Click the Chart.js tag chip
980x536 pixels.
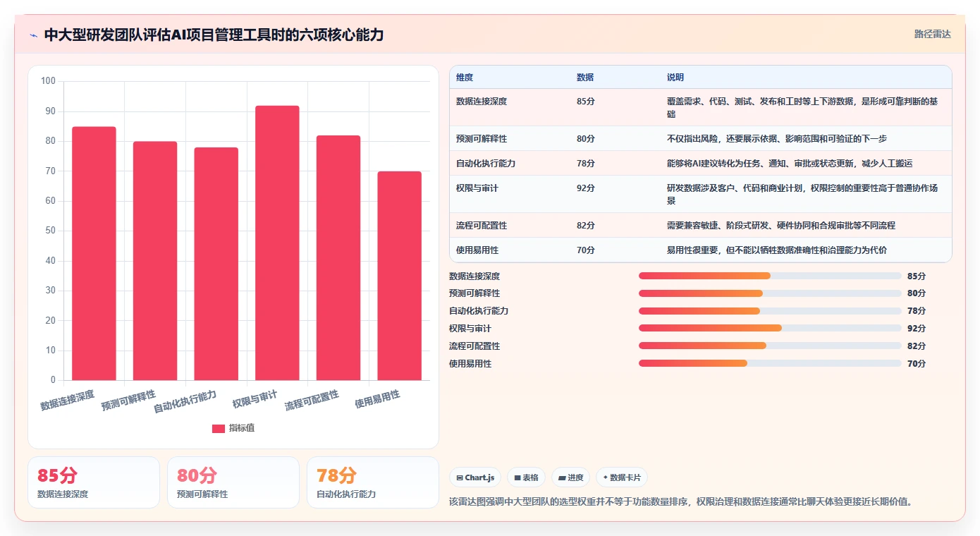click(475, 477)
